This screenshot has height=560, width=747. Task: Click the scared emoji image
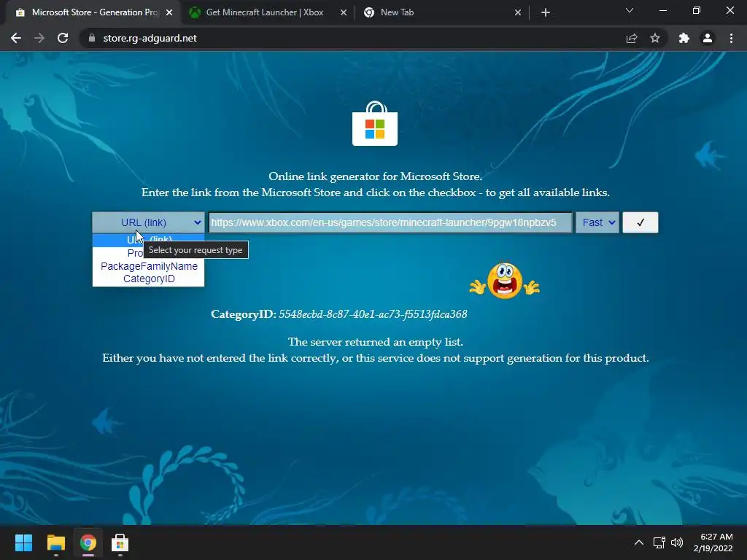coord(505,281)
